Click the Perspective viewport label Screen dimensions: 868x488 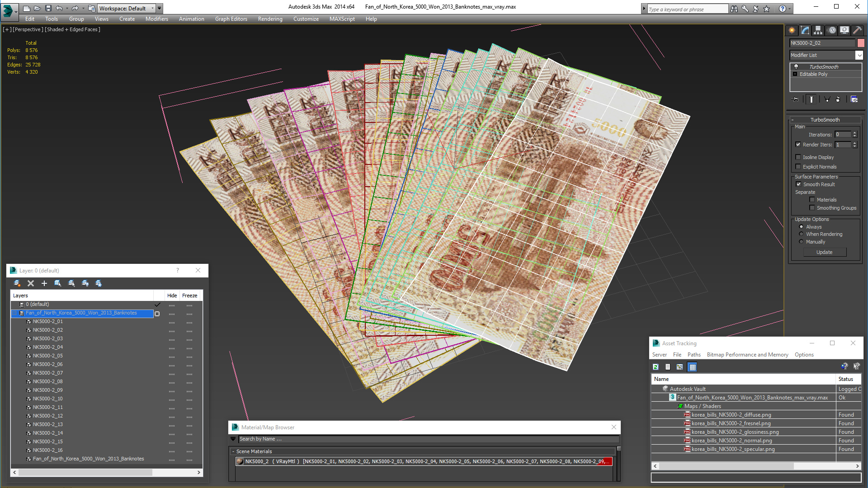28,29
